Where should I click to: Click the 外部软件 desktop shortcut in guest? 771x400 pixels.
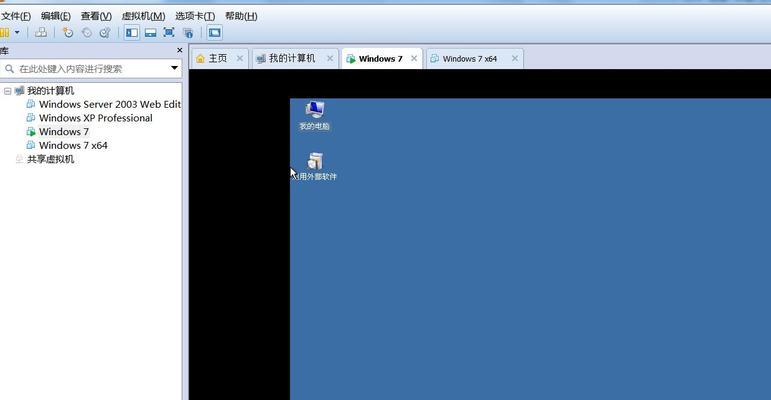pos(315,166)
